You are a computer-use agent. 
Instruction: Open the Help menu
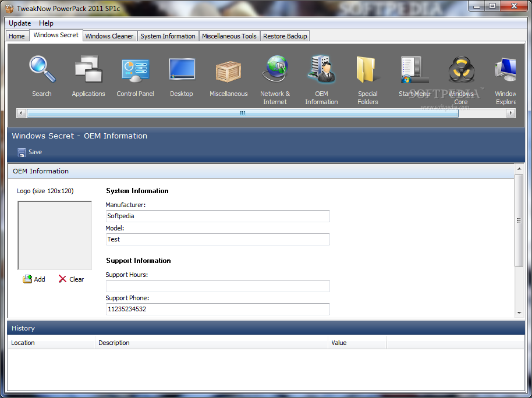point(46,23)
